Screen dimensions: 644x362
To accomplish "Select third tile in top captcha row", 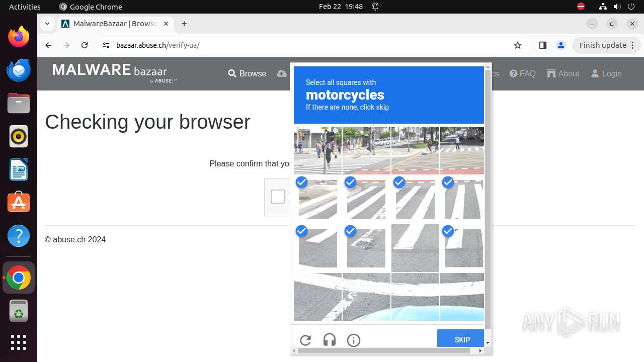I will [x=415, y=150].
